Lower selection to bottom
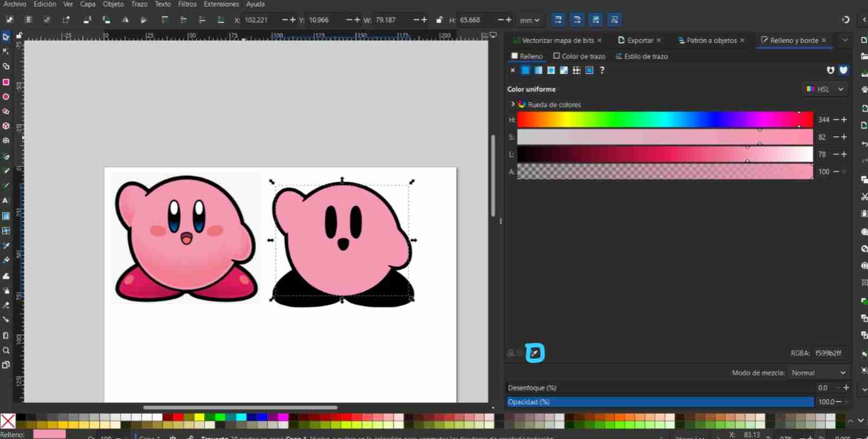Screen dimensions: 868x439 tap(220, 20)
